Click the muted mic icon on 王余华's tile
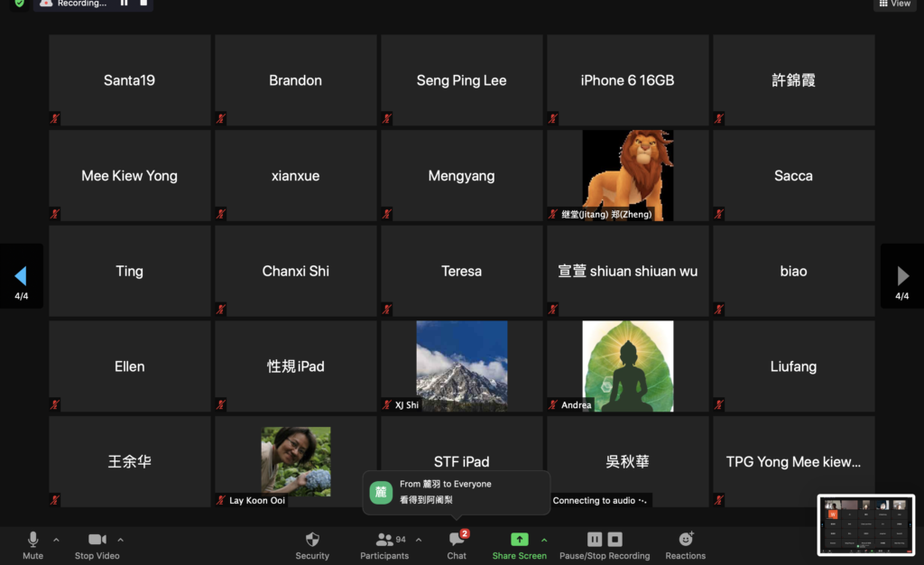Image resolution: width=924 pixels, height=565 pixels. tap(55, 500)
